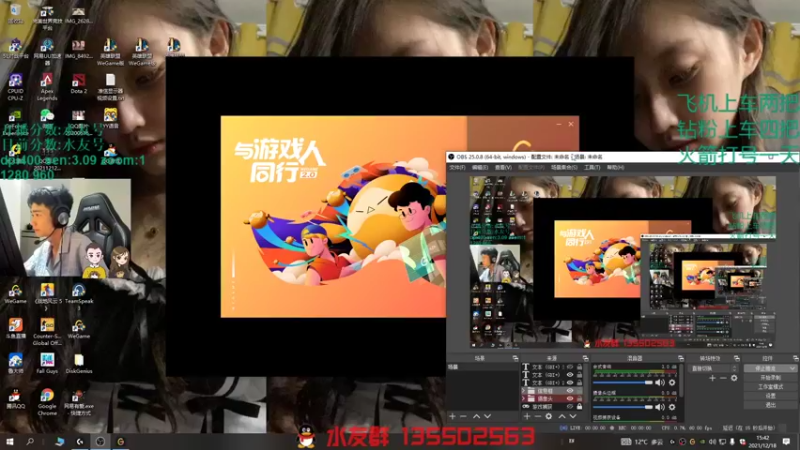Mute the second mixer audio channel
This screenshot has height=450, width=800.
[x=660, y=407]
